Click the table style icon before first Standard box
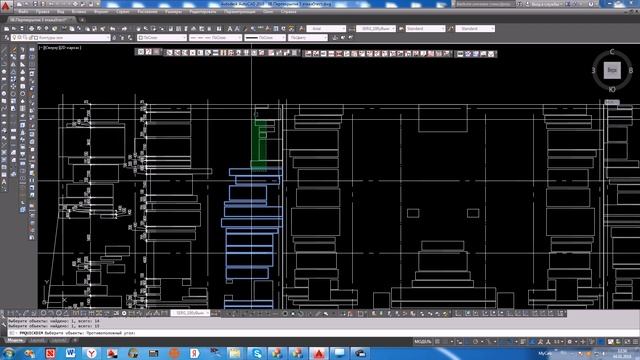Viewport: 640px width, 360px height. [401, 29]
